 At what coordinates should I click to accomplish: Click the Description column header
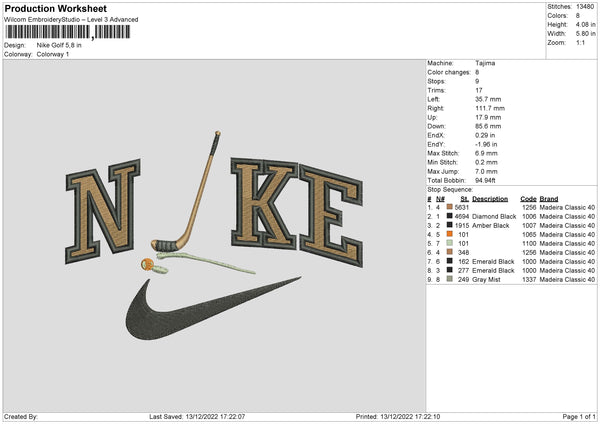[x=490, y=199]
